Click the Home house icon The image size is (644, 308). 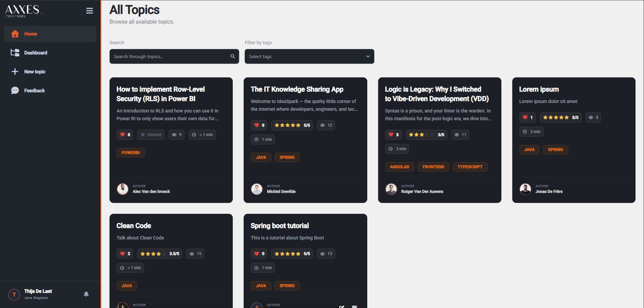pos(15,34)
